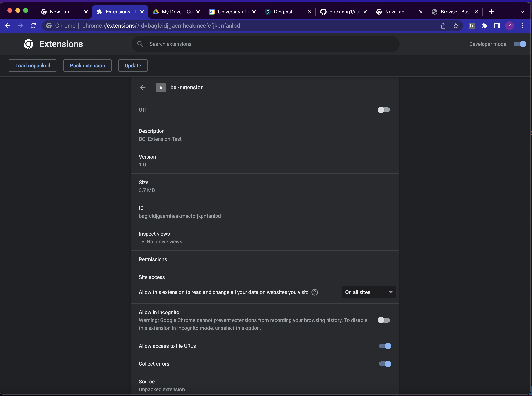The image size is (532, 396).
Task: Turn off the Developer mode switch
Action: point(520,44)
